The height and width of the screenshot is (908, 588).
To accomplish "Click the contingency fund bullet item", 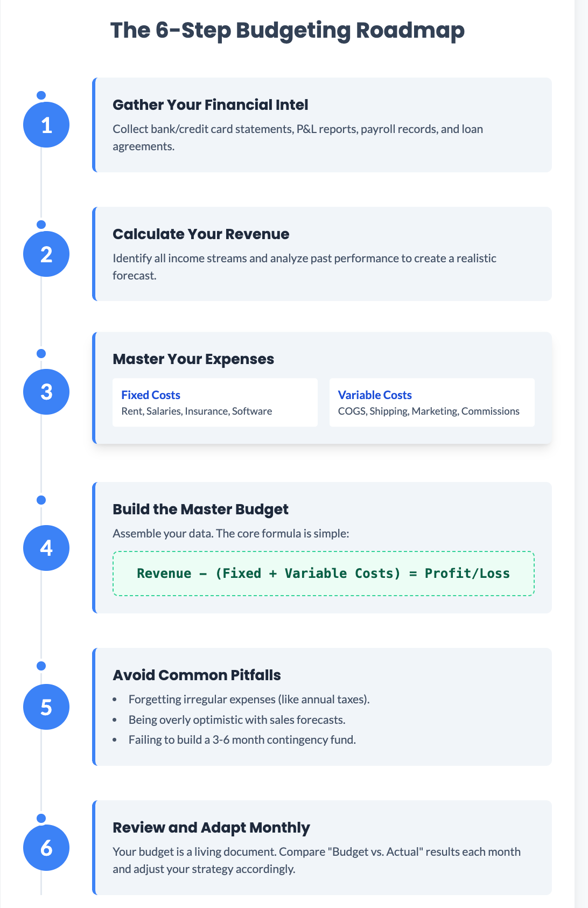I will click(242, 739).
